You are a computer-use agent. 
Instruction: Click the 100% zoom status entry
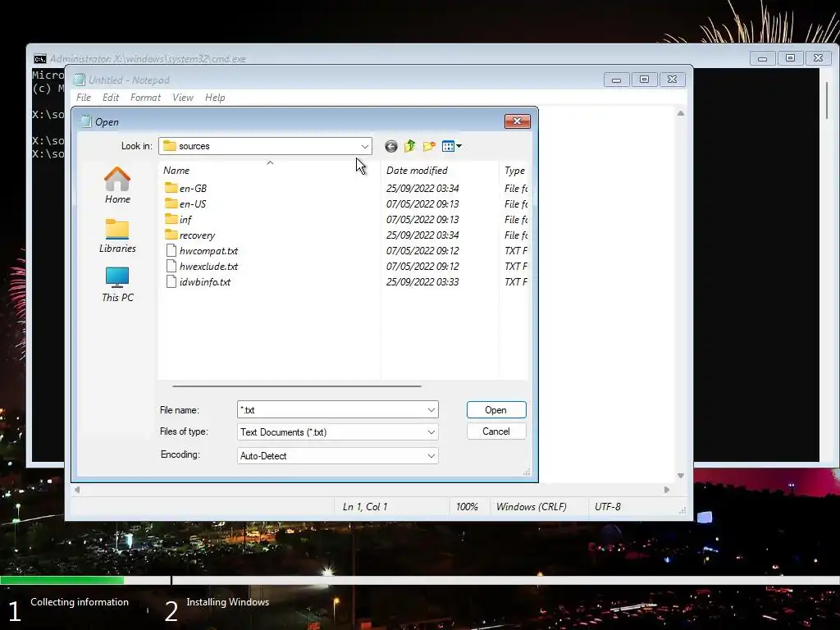point(467,507)
